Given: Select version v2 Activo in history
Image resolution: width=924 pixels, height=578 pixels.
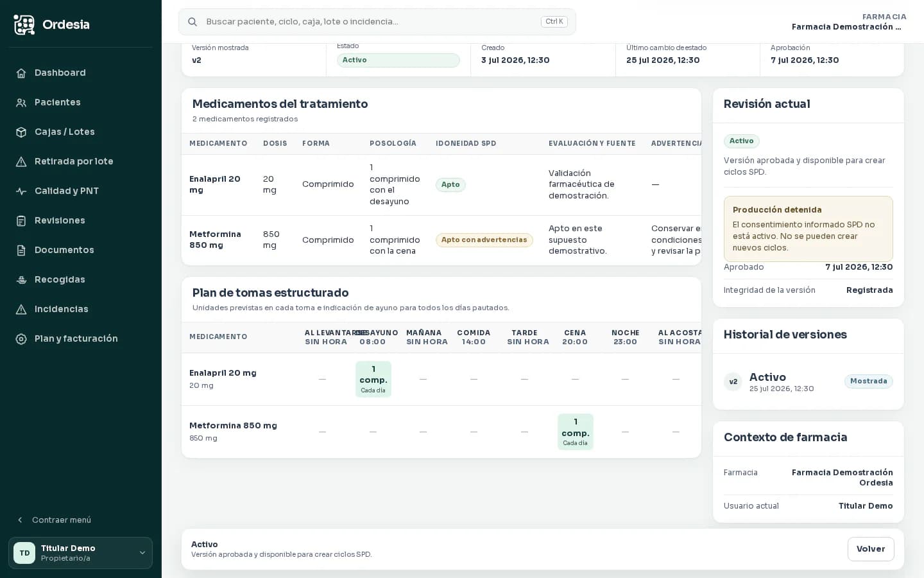Looking at the screenshot, I should 808,381.
